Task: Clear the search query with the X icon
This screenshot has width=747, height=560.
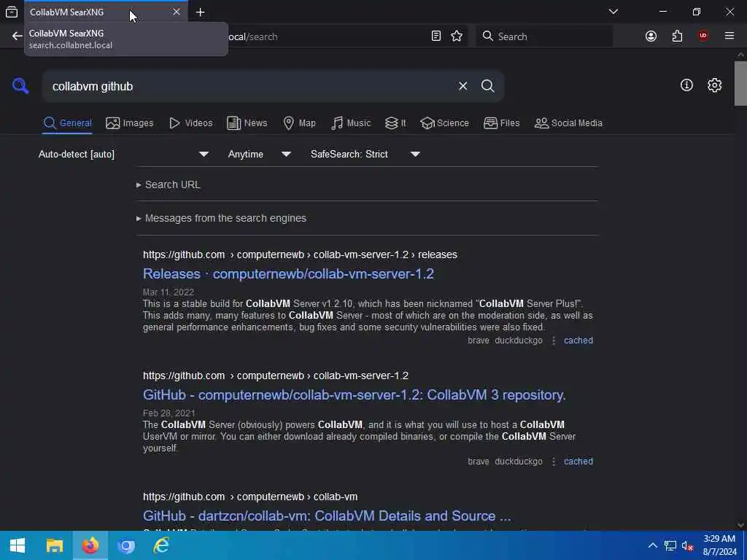Action: click(x=462, y=86)
